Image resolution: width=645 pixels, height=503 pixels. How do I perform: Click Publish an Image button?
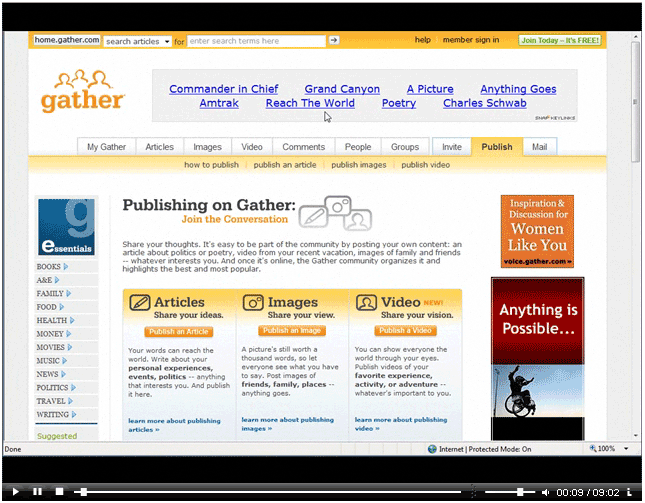(x=292, y=331)
